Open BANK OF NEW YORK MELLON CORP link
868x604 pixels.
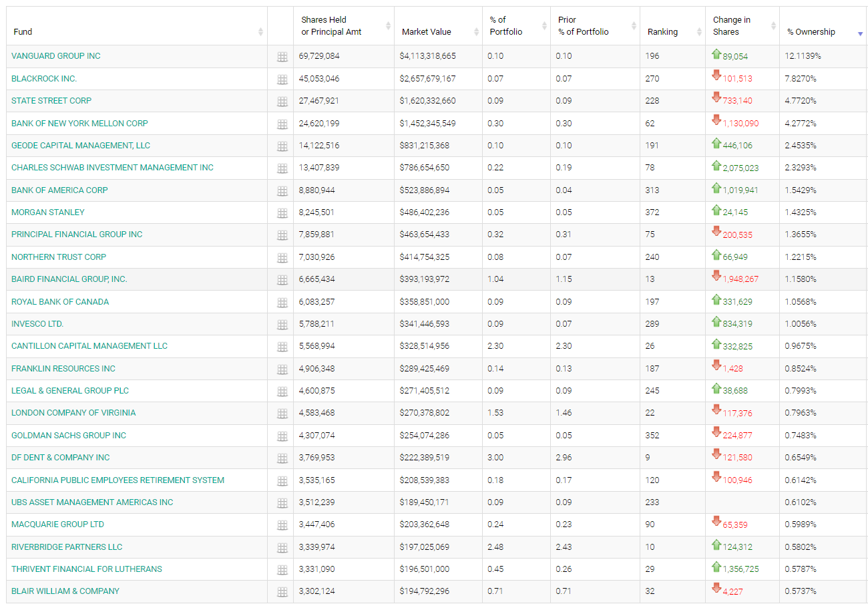79,124
